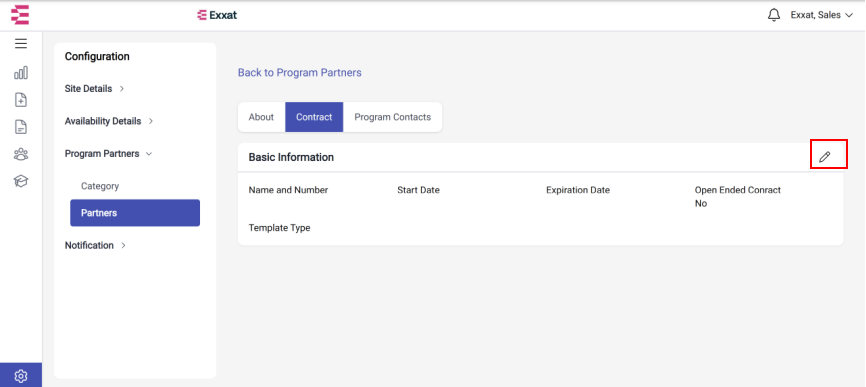866x387 pixels.
Task: Expand the Availability Details section
Action: (109, 121)
